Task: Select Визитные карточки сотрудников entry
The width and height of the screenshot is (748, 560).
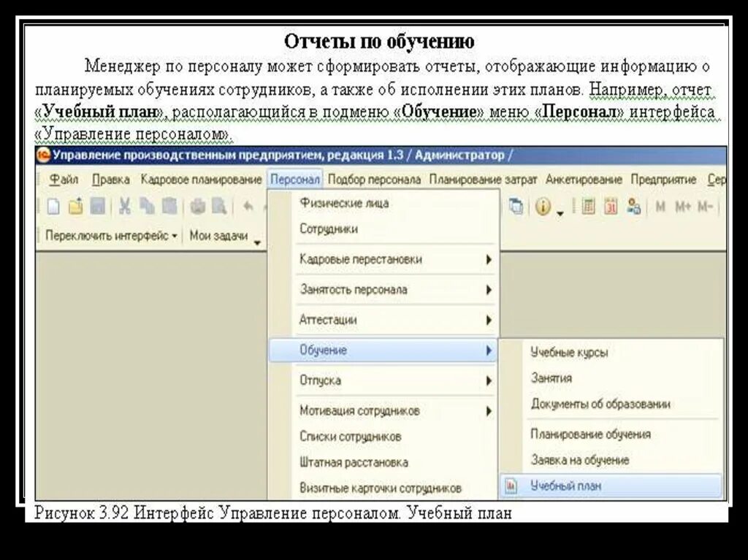Action: (x=383, y=488)
